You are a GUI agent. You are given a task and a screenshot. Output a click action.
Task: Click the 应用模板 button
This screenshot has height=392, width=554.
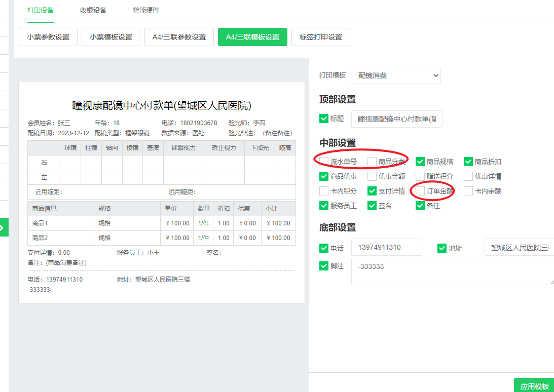tap(534, 386)
